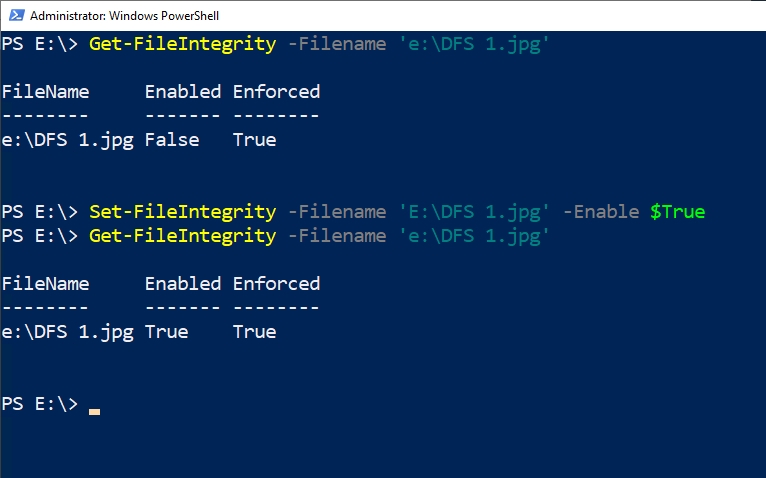Click the green $True parameter value
766x478 pixels.
tap(677, 212)
